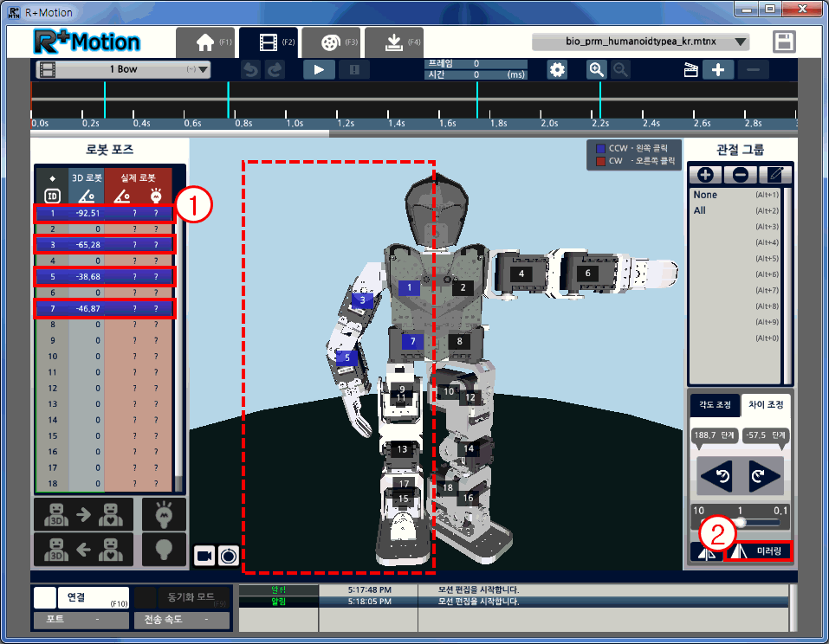Expand the bio_prm_humanoidtypea_kr.mtnx file dropdown
The image size is (829, 644).
(640, 42)
